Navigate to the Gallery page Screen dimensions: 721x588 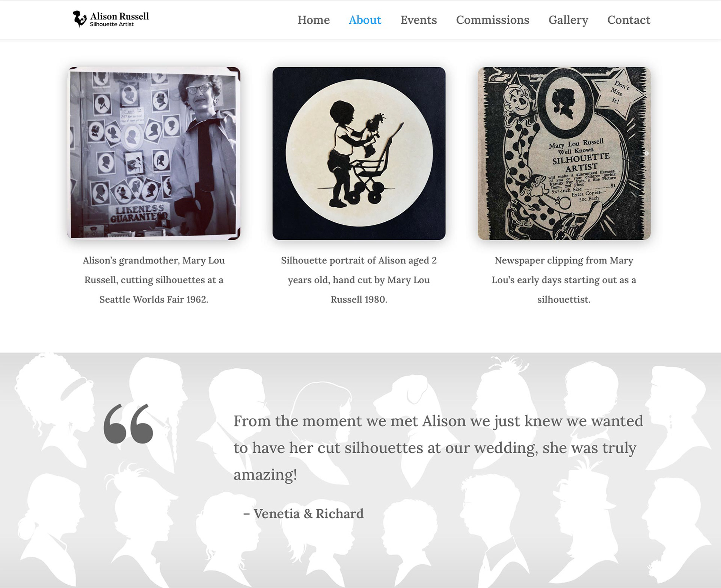click(x=568, y=20)
